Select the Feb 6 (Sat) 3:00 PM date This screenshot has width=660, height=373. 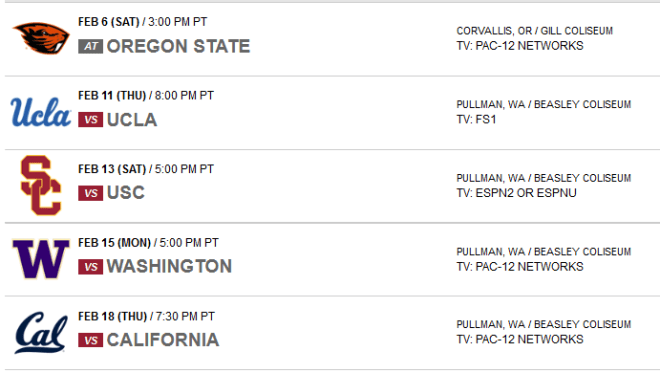[x=143, y=22]
